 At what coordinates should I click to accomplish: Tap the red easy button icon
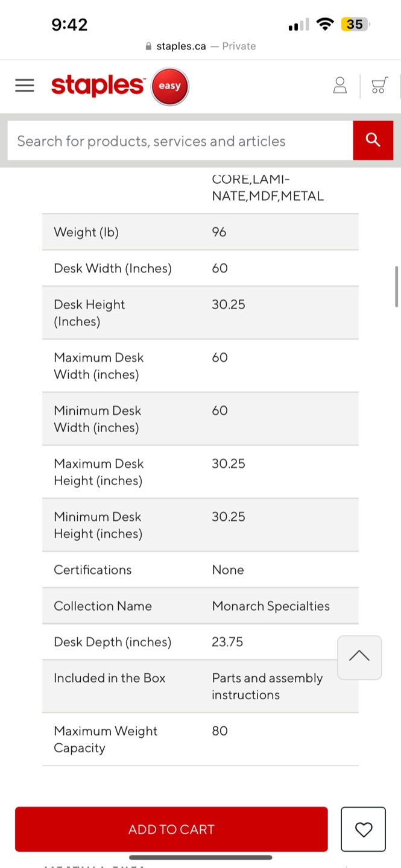click(170, 86)
